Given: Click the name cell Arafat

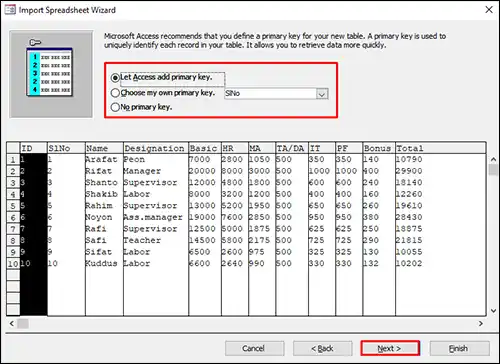Looking at the screenshot, I should 101,159.
